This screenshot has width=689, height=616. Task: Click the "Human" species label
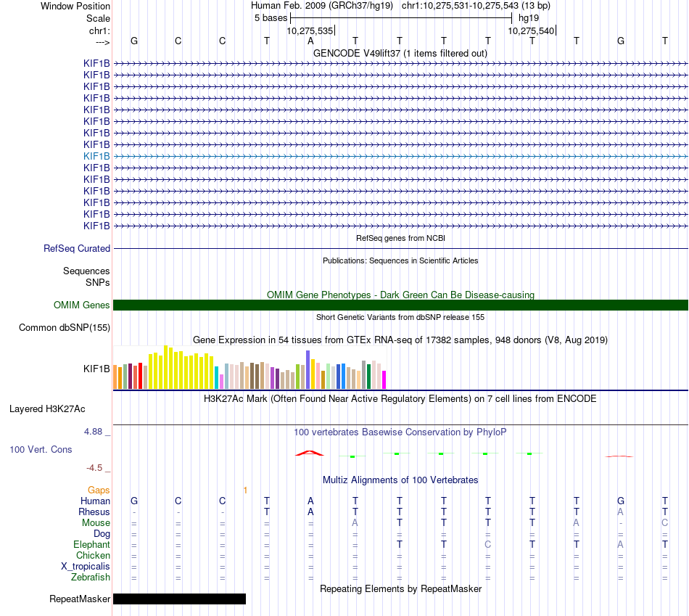(95, 501)
